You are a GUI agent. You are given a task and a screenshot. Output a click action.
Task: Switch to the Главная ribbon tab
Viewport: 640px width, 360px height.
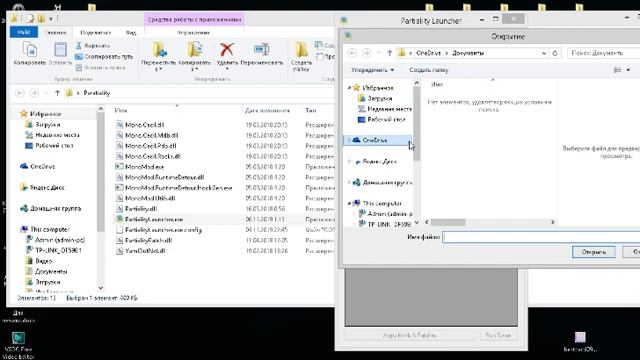[56, 33]
